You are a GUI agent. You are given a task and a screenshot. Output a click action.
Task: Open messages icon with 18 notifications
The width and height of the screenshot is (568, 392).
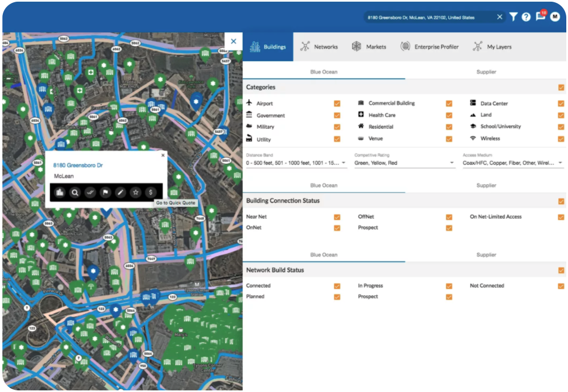(x=540, y=17)
